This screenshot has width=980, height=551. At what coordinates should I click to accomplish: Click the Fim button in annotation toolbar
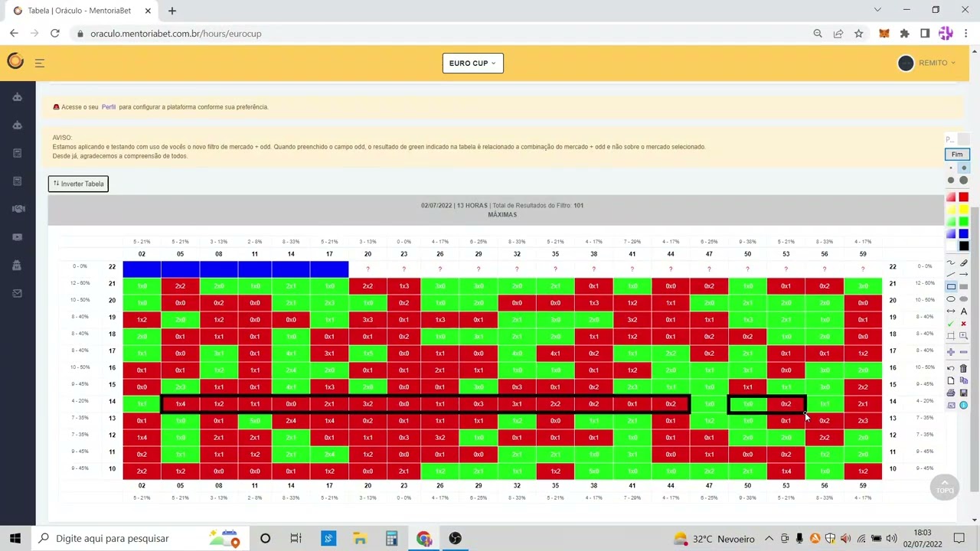click(x=957, y=154)
